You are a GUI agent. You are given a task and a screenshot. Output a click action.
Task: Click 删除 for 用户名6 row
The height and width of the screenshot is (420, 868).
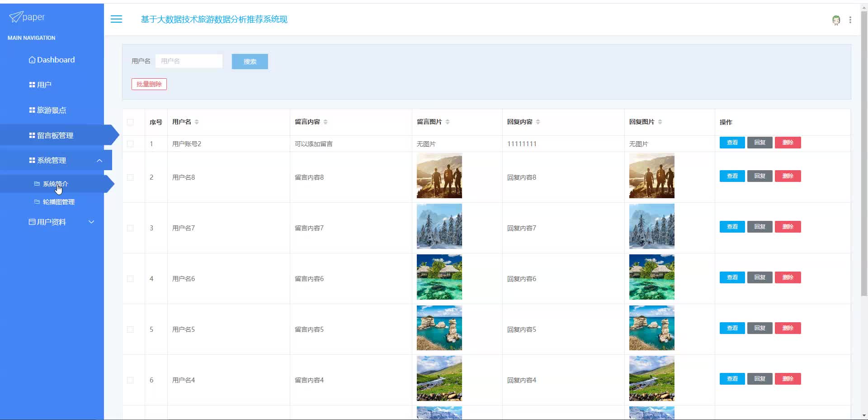click(788, 277)
